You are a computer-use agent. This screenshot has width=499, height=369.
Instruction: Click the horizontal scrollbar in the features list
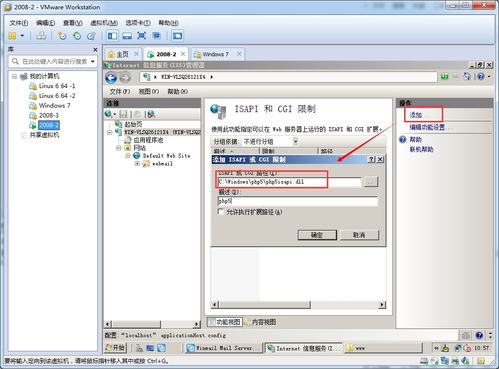[299, 305]
